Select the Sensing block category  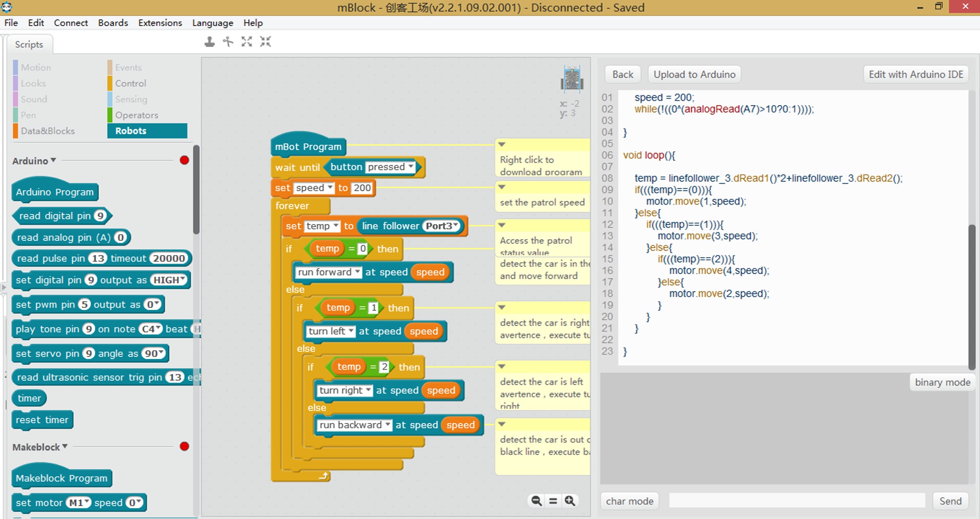[131, 99]
